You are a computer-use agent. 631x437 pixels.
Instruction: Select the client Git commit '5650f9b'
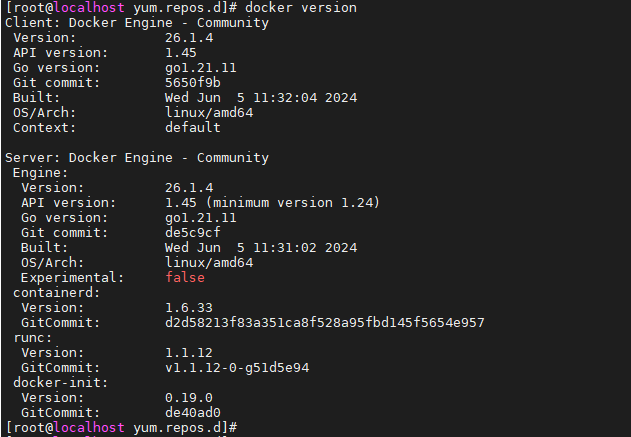click(x=193, y=82)
